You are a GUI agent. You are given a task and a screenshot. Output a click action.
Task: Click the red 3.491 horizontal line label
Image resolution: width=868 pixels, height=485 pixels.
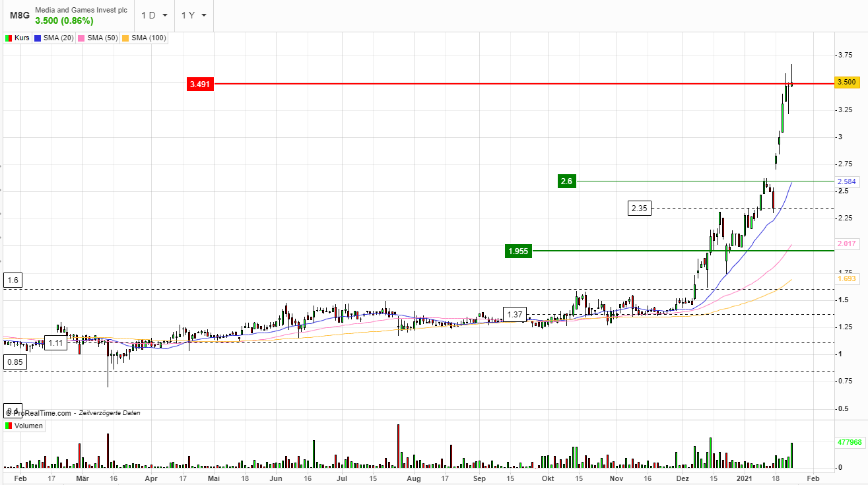[200, 84]
